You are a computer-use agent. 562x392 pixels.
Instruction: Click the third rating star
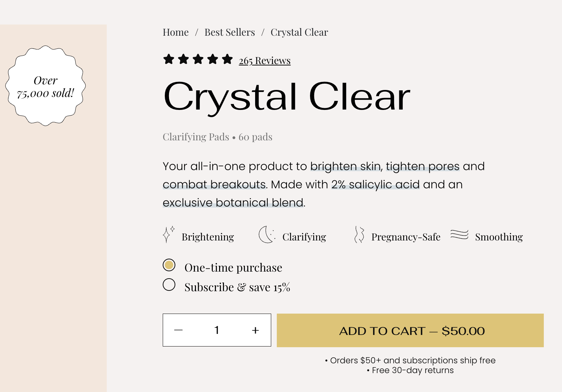coord(198,59)
